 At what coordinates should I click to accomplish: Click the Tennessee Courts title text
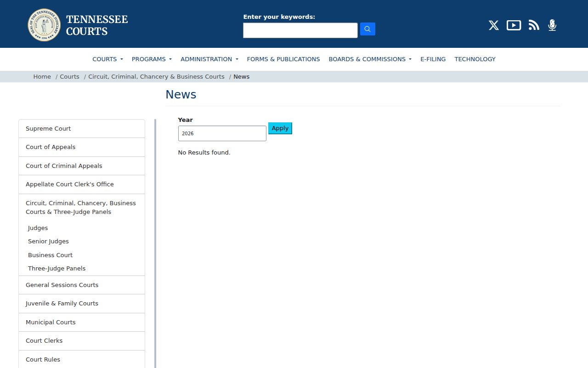(x=97, y=25)
